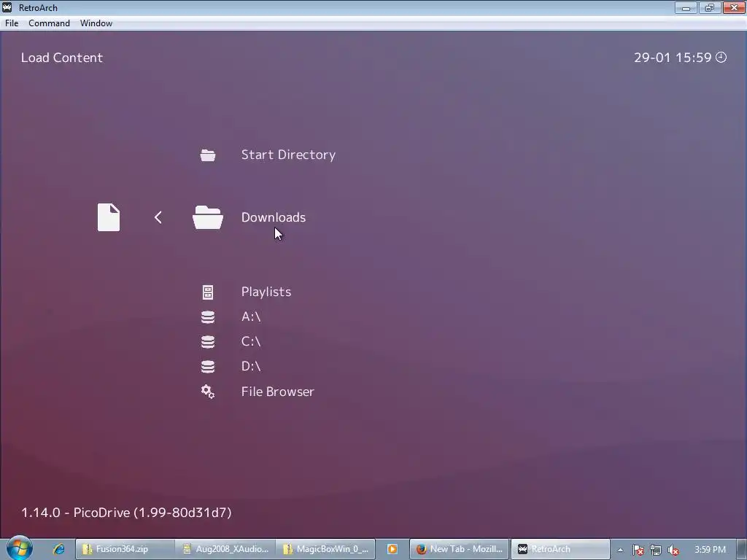The width and height of the screenshot is (747, 560).
Task: Switch to New Tab Mozilla Firefox window
Action: 460,549
